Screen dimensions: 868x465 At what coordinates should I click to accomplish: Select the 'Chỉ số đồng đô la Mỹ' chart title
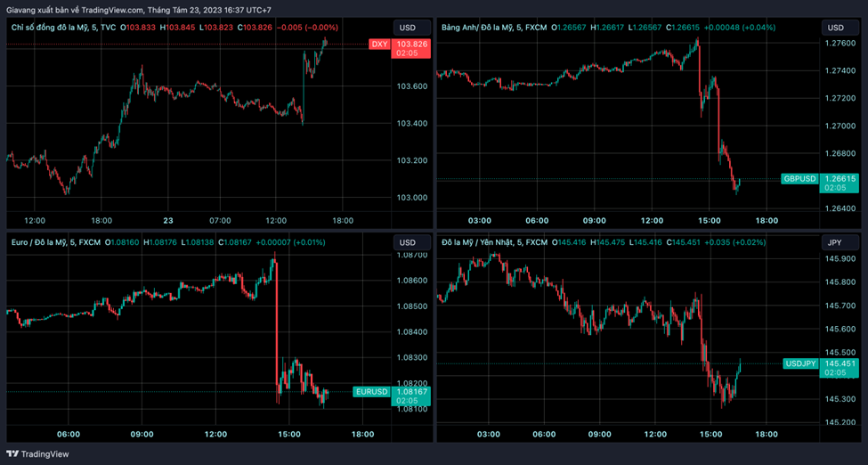tap(49, 28)
